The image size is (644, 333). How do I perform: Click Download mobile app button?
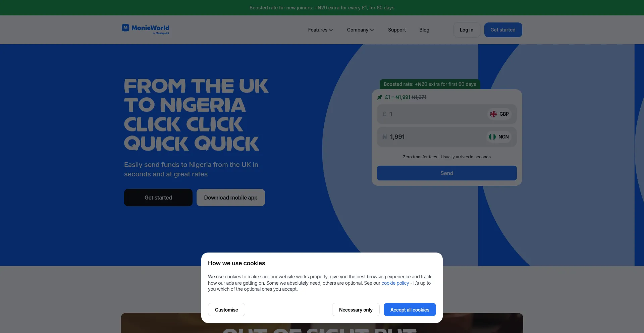click(231, 198)
